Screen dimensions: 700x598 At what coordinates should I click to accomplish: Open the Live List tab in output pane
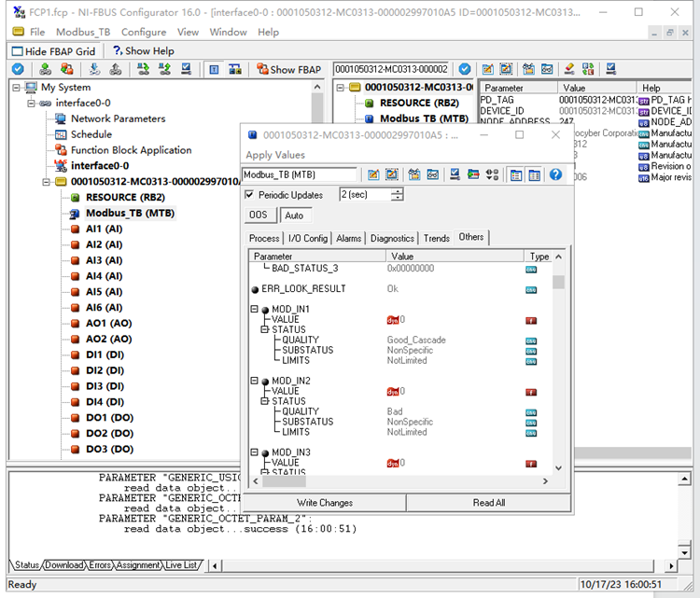click(181, 565)
